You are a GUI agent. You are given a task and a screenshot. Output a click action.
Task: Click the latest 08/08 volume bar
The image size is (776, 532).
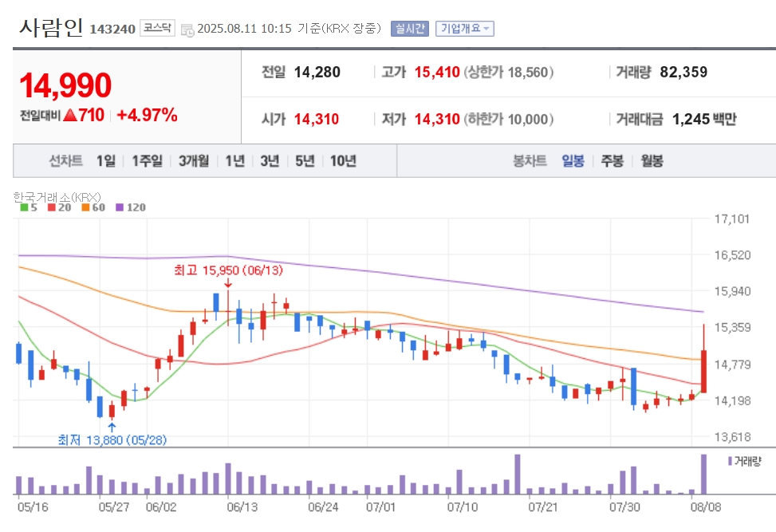pos(703,474)
